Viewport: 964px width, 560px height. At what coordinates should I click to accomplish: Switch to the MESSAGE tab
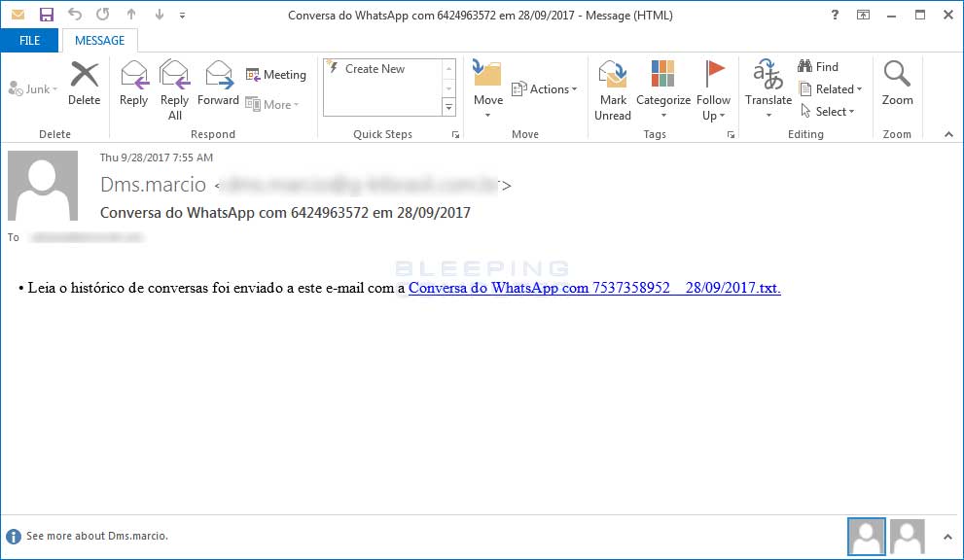click(99, 41)
